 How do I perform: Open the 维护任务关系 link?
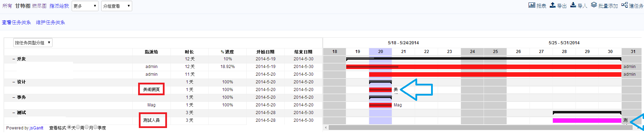50,22
